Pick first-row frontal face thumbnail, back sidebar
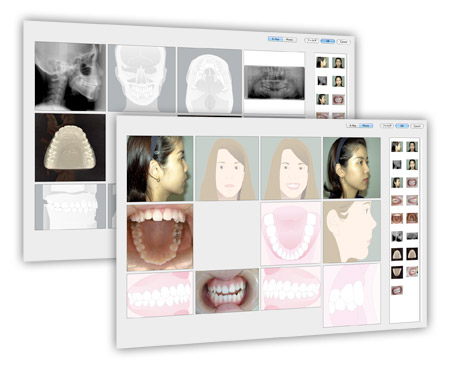Viewport: 450px width, 367px height. 338,63
